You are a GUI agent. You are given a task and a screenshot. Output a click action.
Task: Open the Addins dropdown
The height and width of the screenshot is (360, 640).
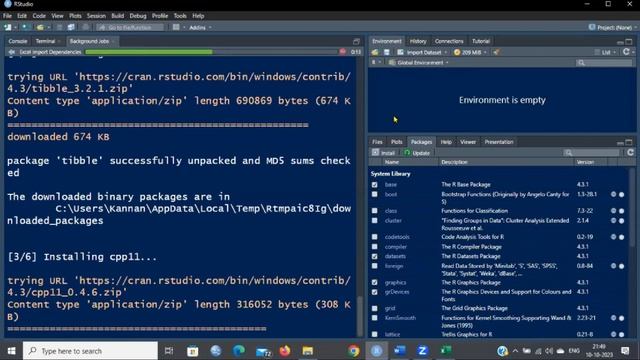pos(200,27)
